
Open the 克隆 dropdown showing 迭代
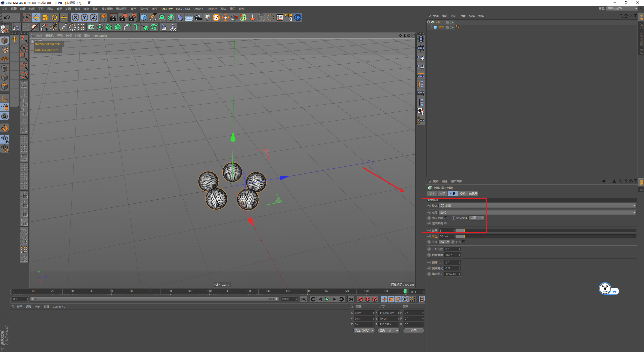tap(538, 213)
